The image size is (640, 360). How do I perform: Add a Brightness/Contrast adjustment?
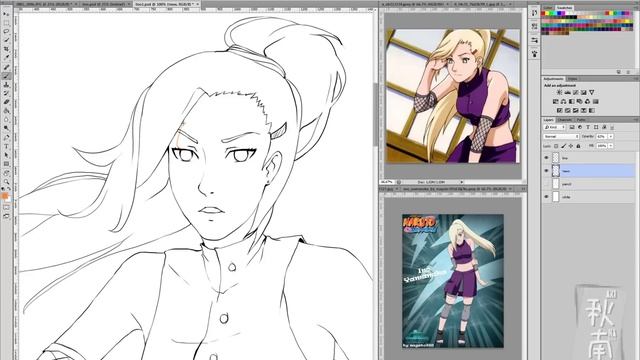coord(559,93)
